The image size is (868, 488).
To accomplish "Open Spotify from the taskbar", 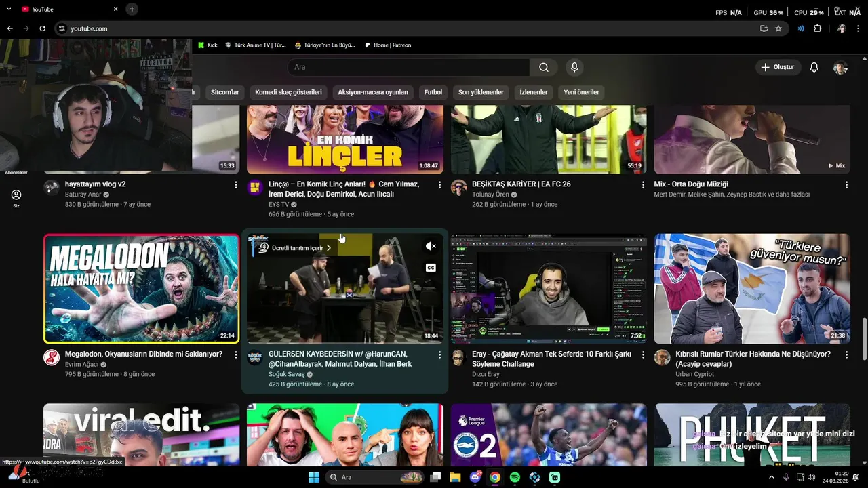I will 515,477.
